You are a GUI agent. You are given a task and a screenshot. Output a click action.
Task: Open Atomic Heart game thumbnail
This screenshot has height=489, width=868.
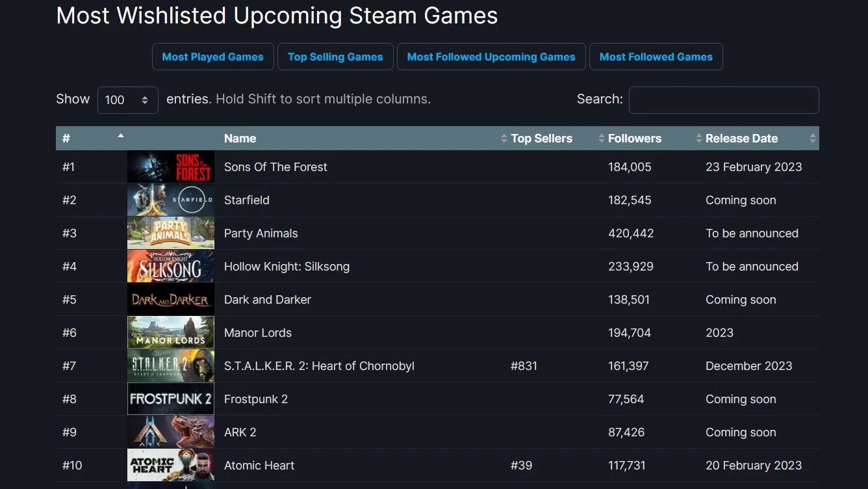[171, 465]
